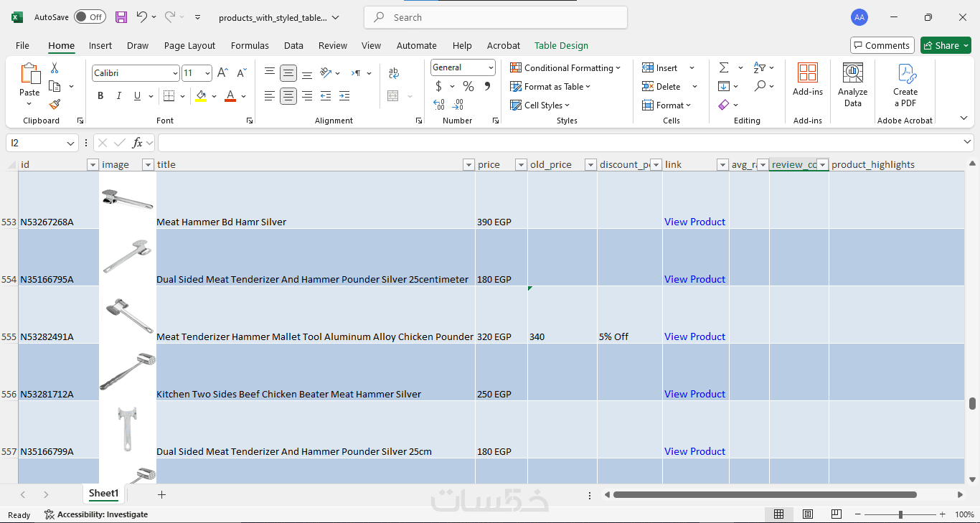This screenshot has height=523, width=980.
Task: Expand Conditional Formatting menu
Action: 565,68
